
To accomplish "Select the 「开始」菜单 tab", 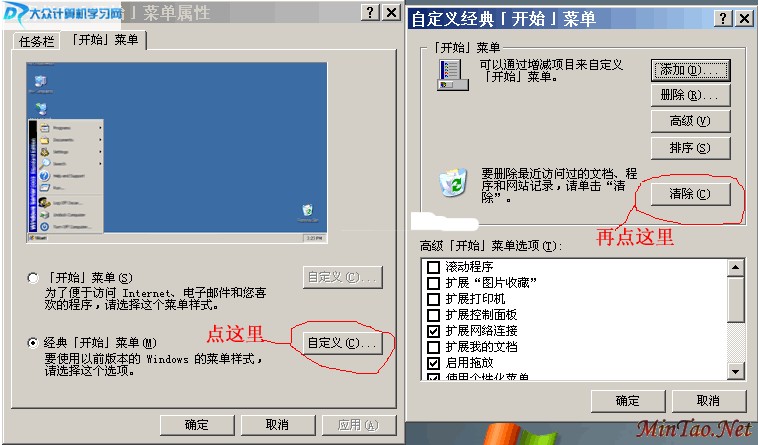I will coord(105,40).
